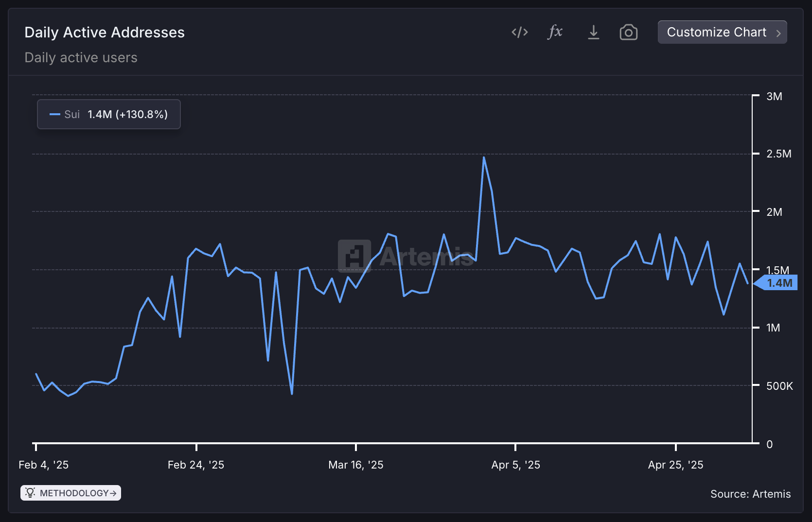The width and height of the screenshot is (812, 522).
Task: Click the 1M y-axis label
Action: tap(773, 328)
